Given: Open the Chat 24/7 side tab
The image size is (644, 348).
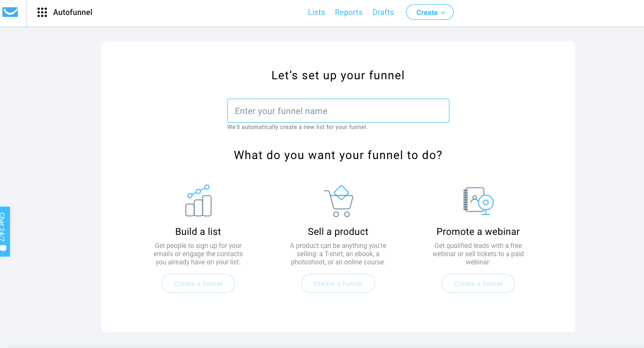Looking at the screenshot, I should 5,232.
